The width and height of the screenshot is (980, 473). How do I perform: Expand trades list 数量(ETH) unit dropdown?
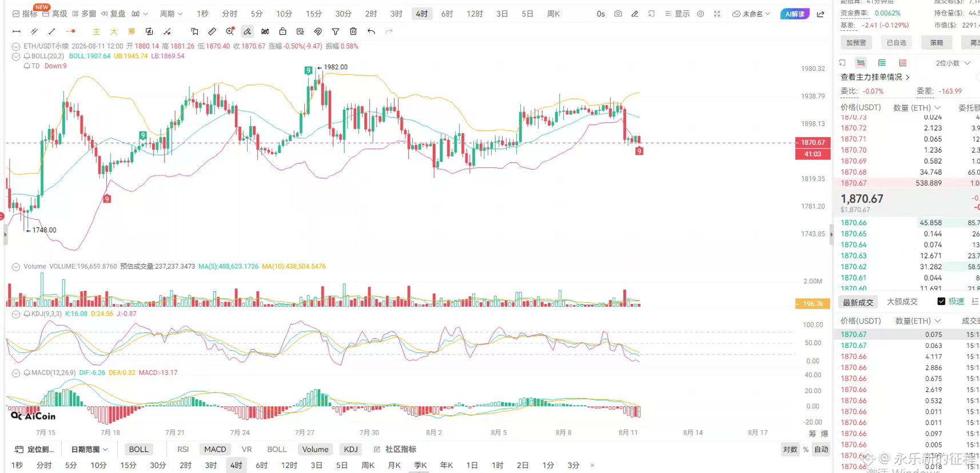[x=918, y=321]
